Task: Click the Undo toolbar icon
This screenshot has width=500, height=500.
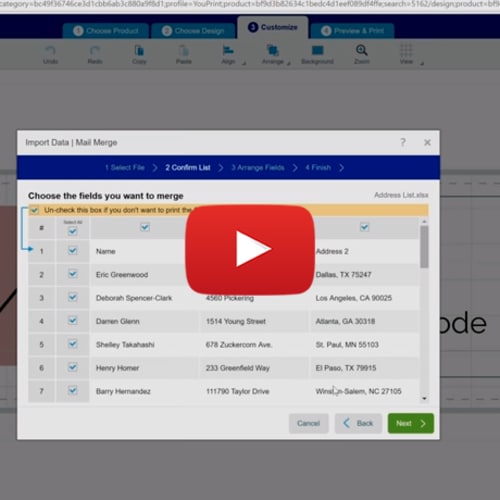Action: (x=50, y=51)
